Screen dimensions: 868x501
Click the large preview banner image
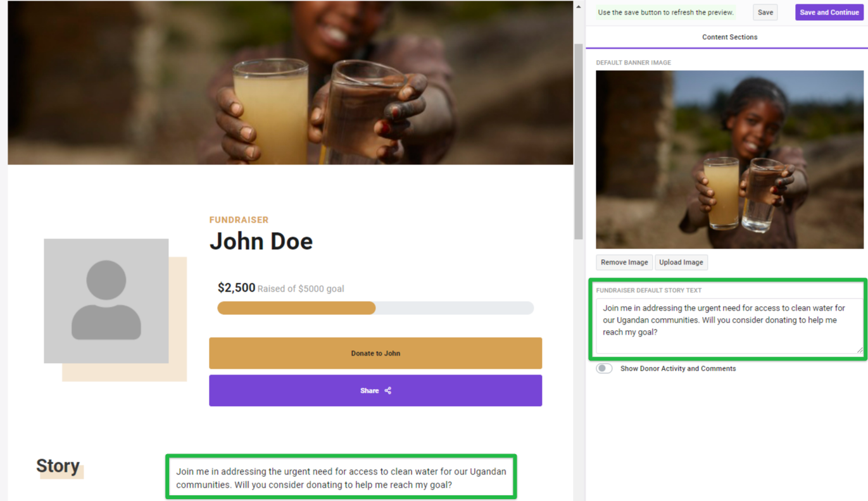coord(290,83)
